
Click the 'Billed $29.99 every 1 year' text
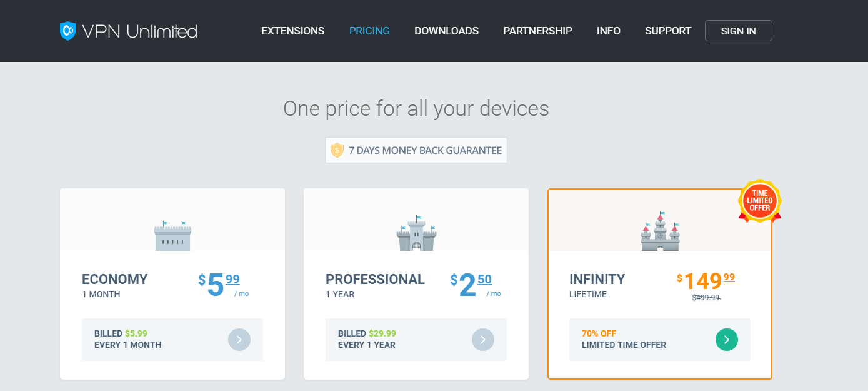tap(367, 339)
